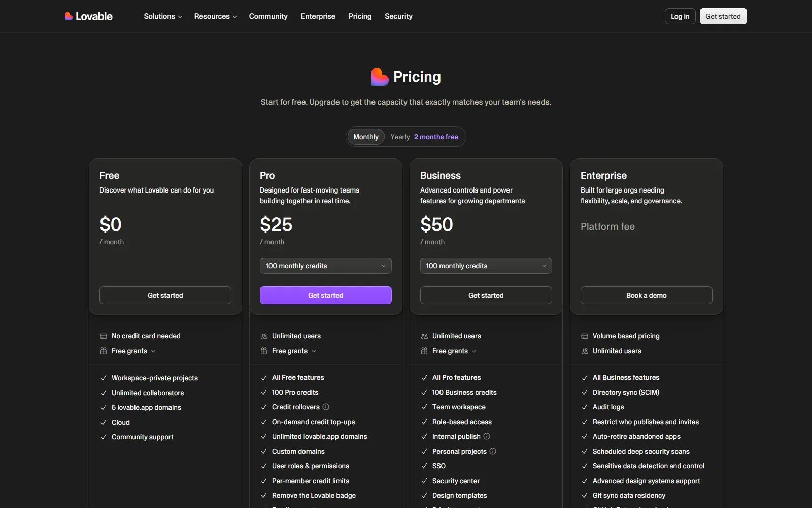
Task: Click the users icon in Business plan's Unlimited users
Action: coord(424,336)
